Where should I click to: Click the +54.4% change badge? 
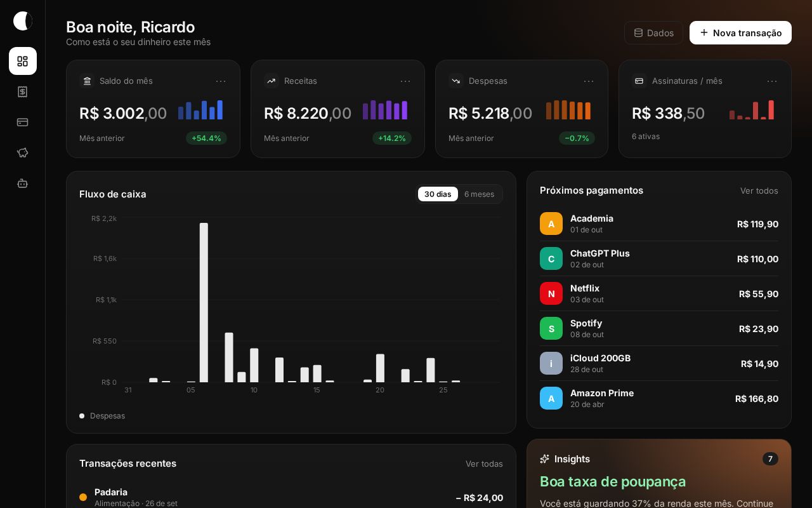coord(206,138)
